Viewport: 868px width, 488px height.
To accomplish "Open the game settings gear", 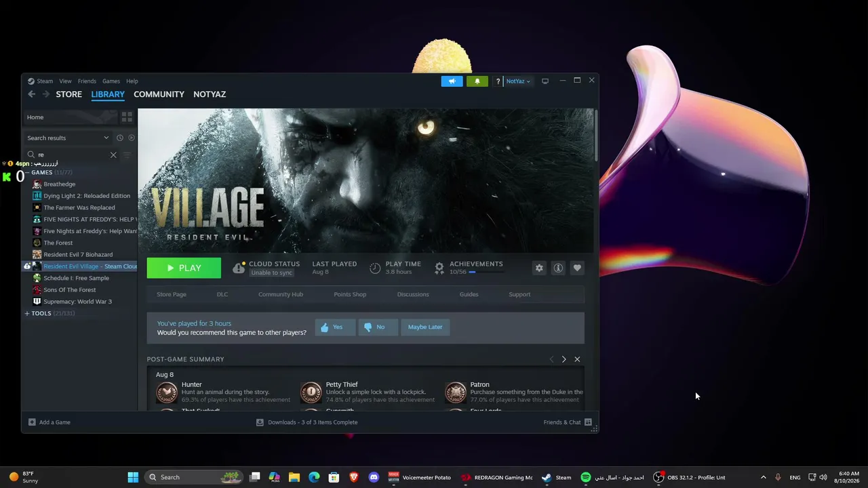I will [x=539, y=268].
